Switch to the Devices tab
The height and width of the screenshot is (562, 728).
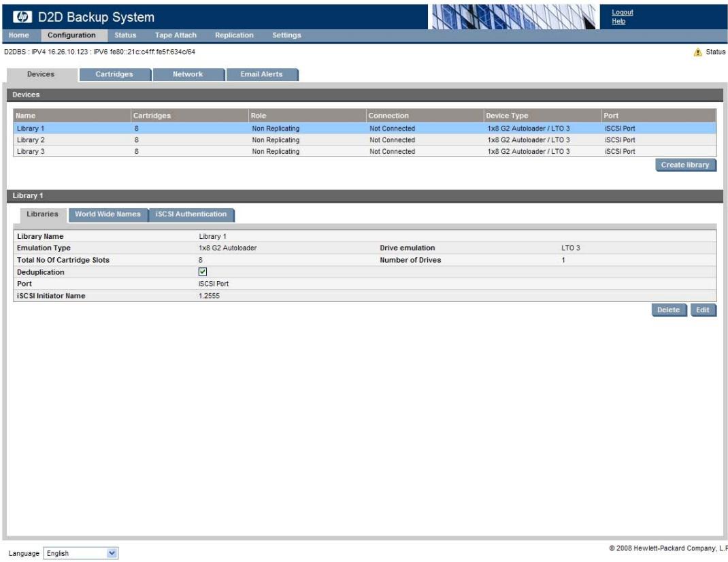tap(41, 74)
